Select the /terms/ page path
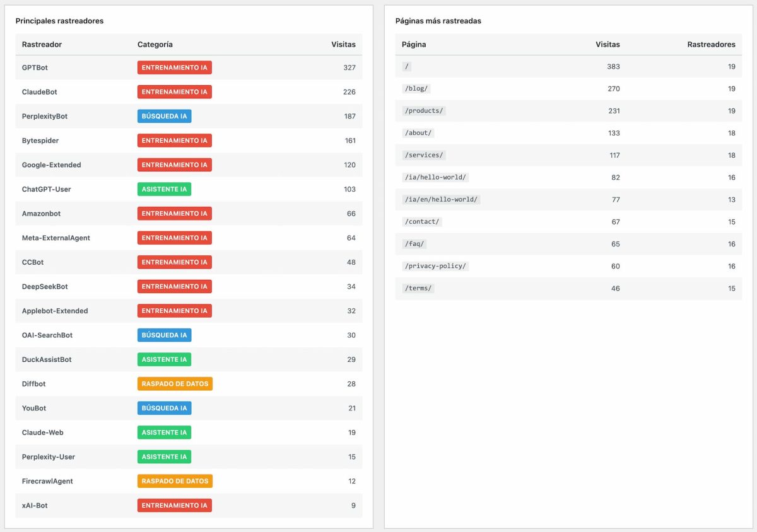This screenshot has height=532, width=757. [418, 288]
